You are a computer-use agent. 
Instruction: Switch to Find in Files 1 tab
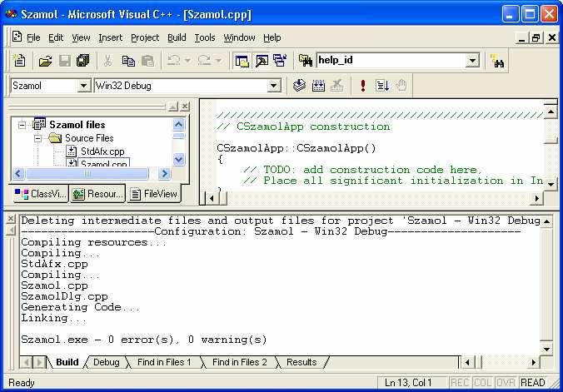[x=164, y=362]
